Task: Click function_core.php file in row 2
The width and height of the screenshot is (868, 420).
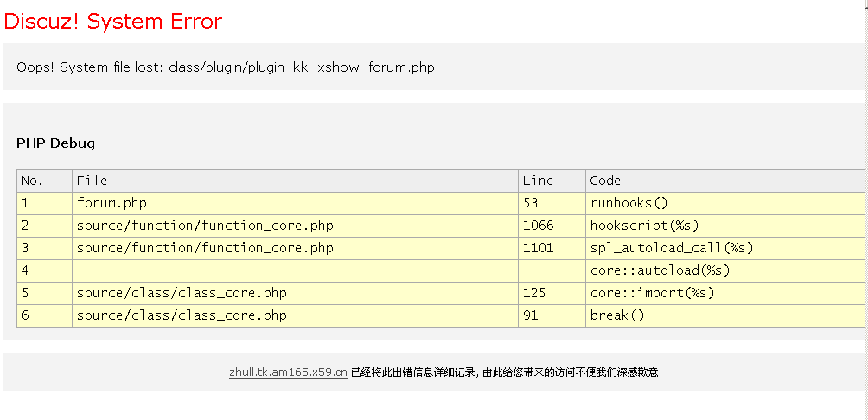Action: pyautogui.click(x=295, y=226)
